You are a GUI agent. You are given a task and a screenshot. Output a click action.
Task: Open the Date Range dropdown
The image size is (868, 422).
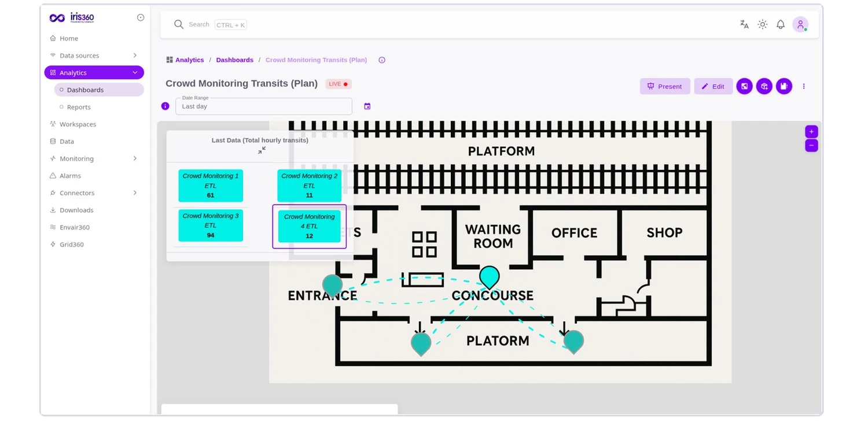[264, 106]
